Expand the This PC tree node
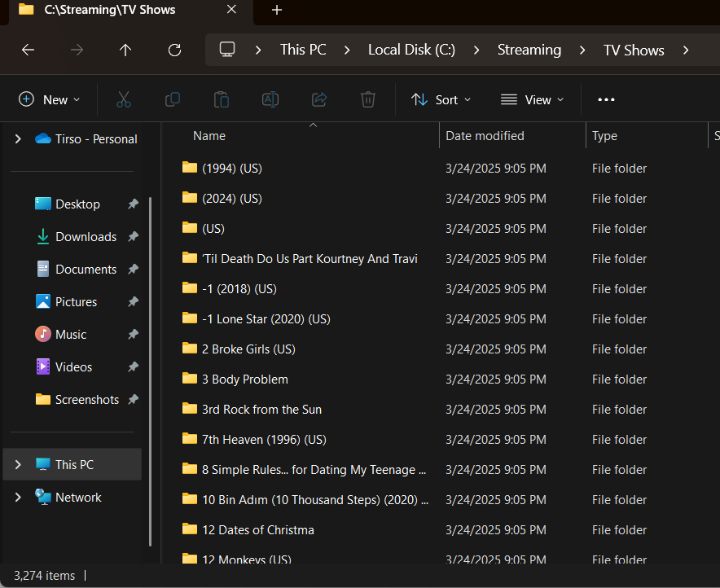The height and width of the screenshot is (588, 720). [18, 464]
